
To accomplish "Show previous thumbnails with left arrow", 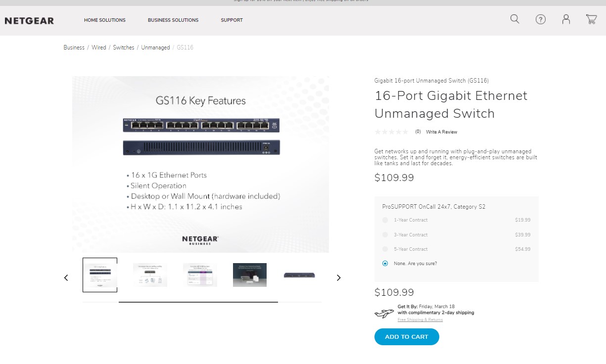I will (66, 278).
